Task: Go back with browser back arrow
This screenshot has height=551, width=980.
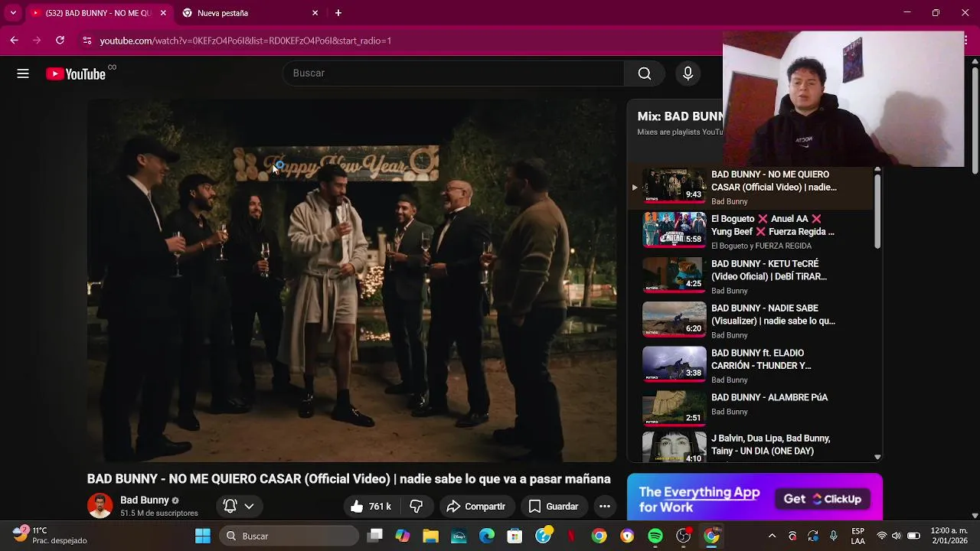Action: tap(15, 41)
